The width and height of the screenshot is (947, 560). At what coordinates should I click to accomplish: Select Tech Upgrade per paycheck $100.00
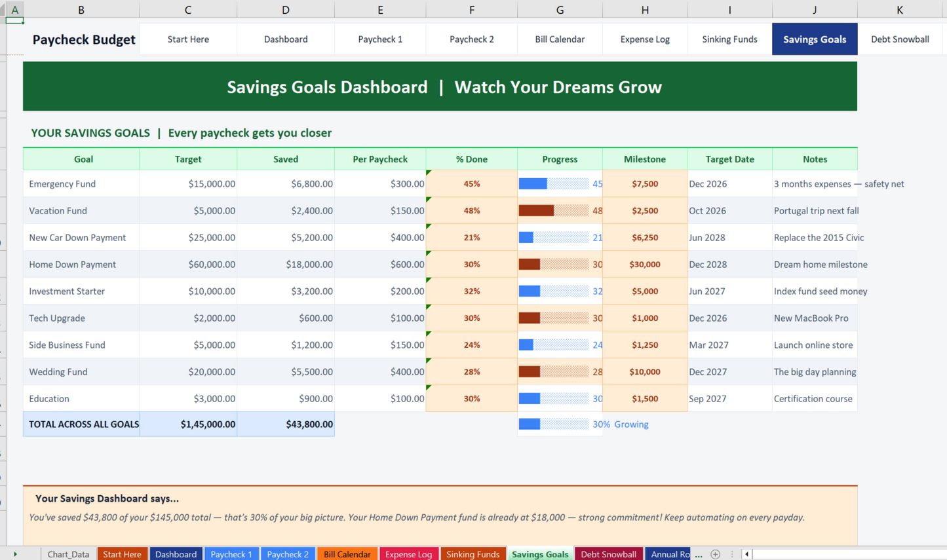coord(380,318)
